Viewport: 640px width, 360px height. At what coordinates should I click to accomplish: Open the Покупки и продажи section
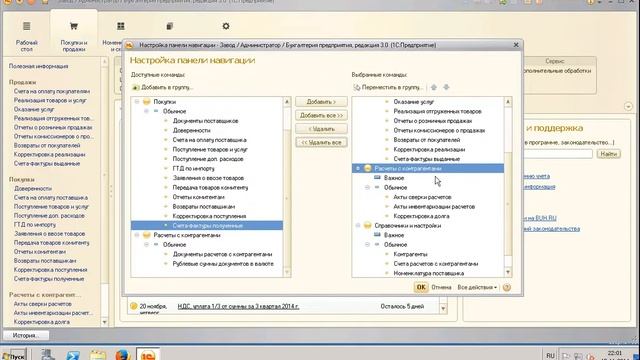tap(74, 36)
